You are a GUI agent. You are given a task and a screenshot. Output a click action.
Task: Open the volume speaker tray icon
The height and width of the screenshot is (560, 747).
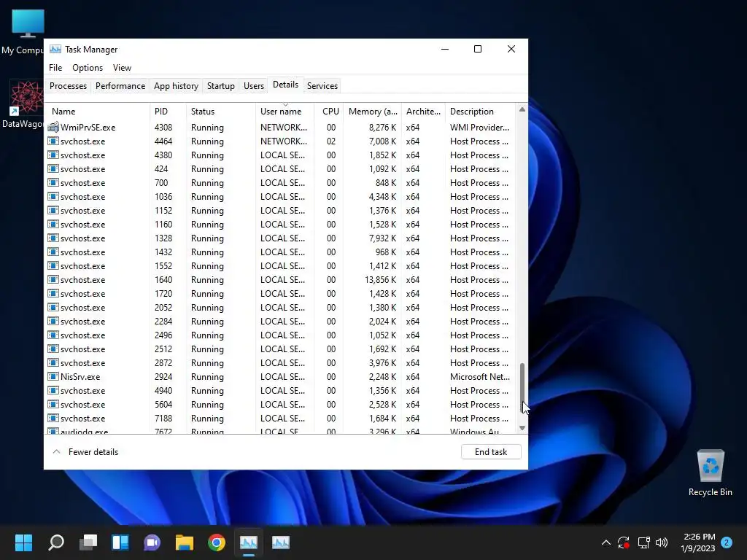(x=662, y=542)
